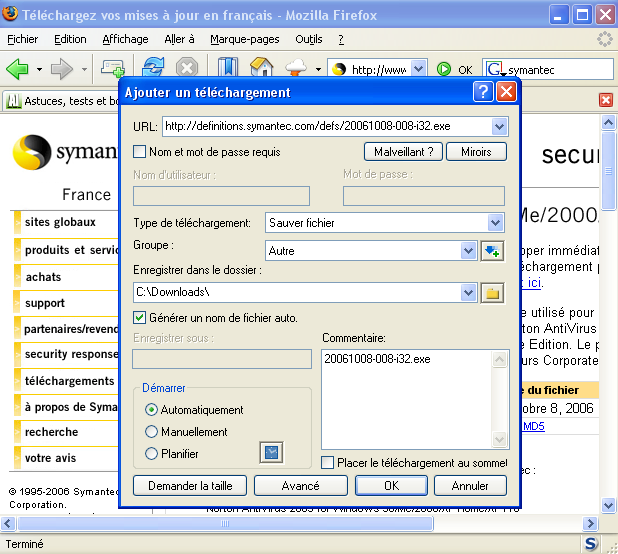The width and height of the screenshot is (618, 554).
Task: Select the Manuellement radio option
Action: tap(151, 431)
